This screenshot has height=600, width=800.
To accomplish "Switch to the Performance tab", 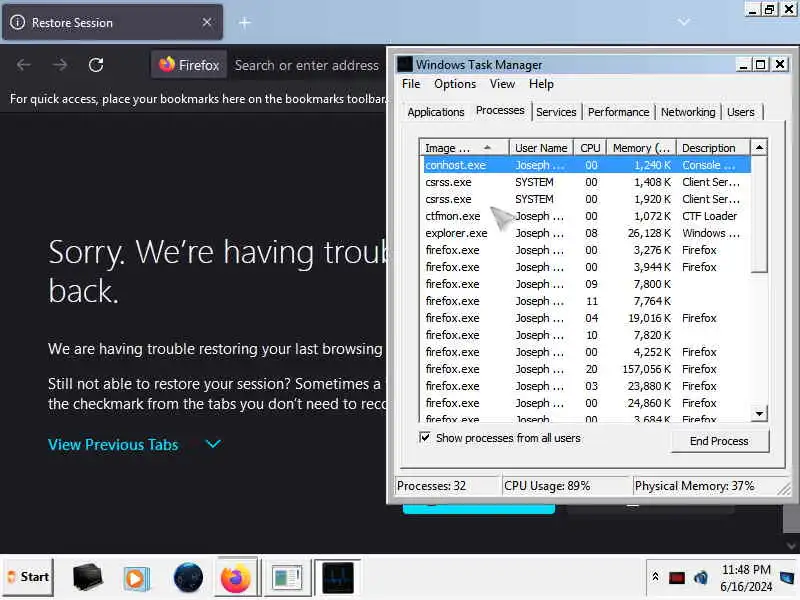I will 618,112.
